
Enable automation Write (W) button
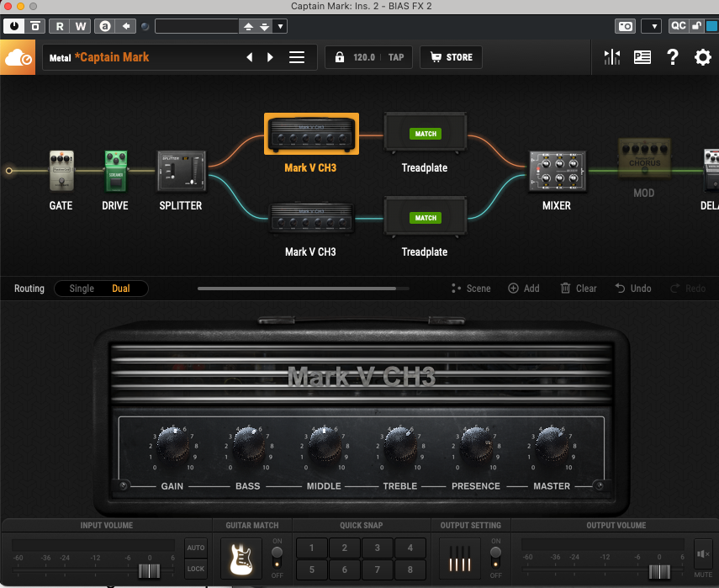coord(81,26)
